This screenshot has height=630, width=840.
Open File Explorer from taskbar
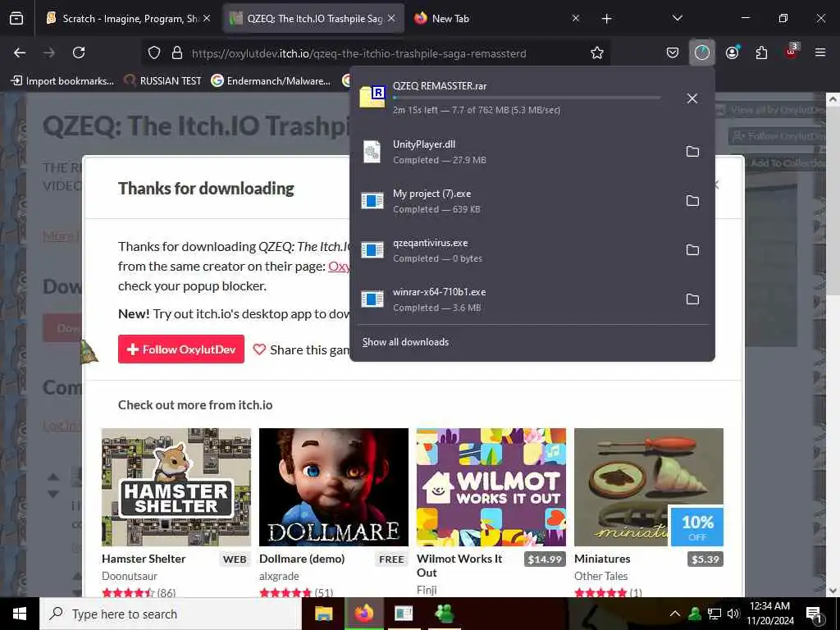(323, 614)
